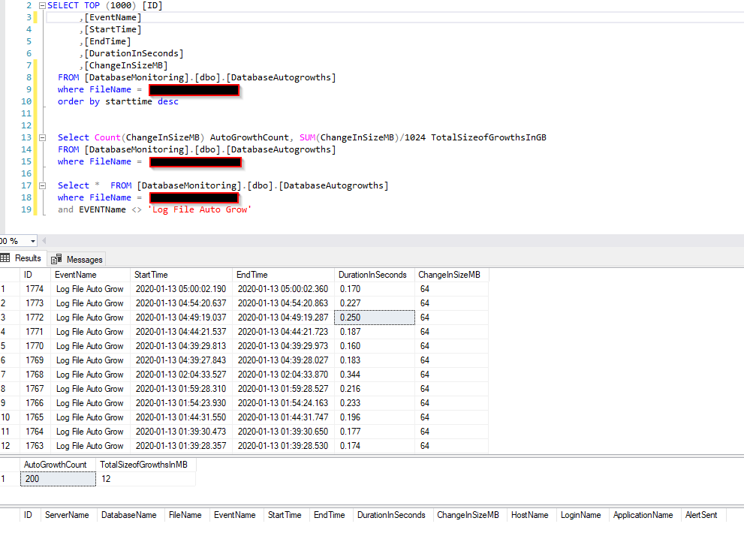Select StartTime cell 2020-01-13 05:00:02.190
744x560 pixels.
(182, 289)
